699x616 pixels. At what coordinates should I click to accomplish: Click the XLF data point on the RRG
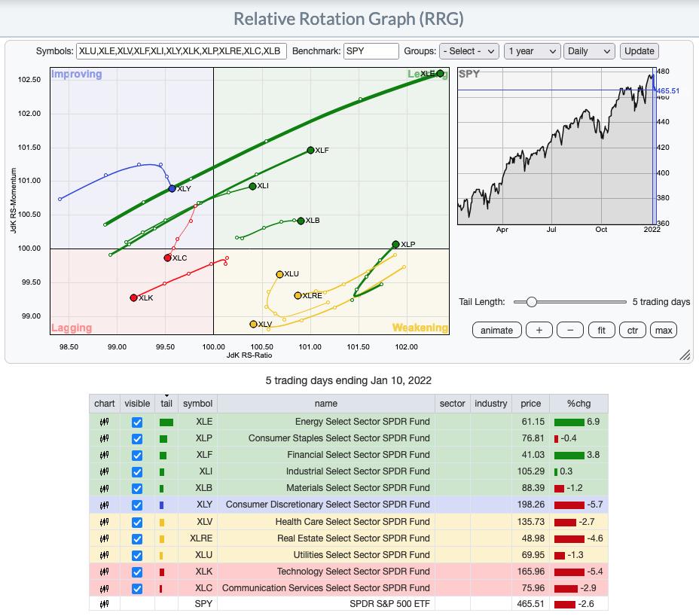tap(311, 150)
